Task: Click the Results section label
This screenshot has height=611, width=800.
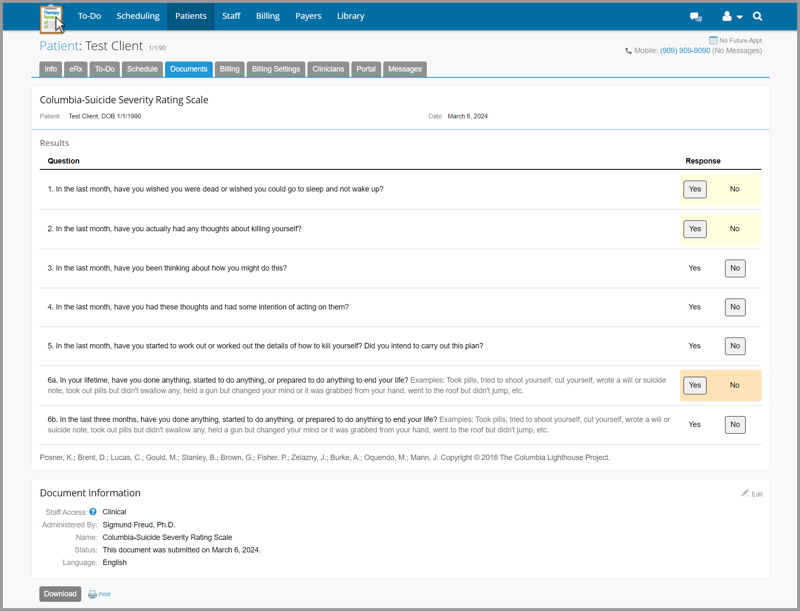Action: click(55, 143)
